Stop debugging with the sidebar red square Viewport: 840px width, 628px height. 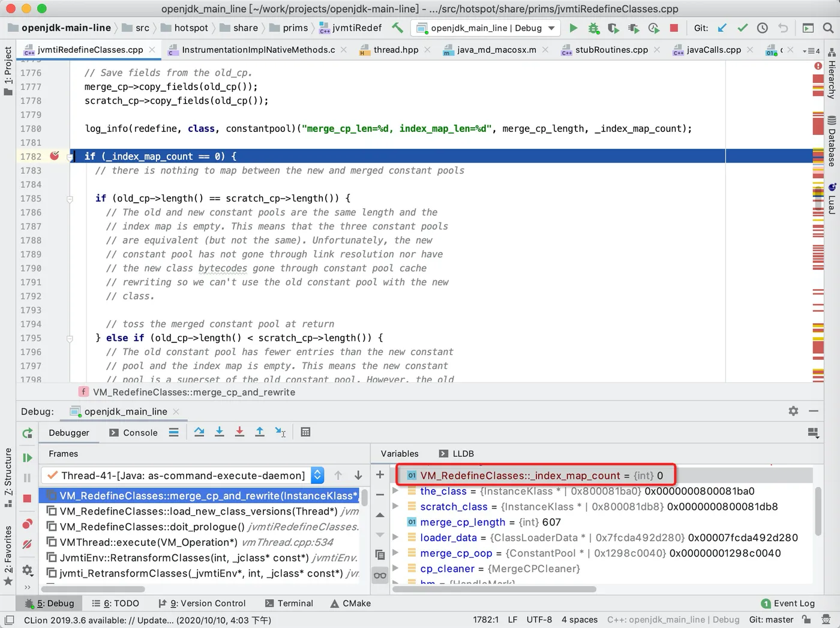[28, 498]
